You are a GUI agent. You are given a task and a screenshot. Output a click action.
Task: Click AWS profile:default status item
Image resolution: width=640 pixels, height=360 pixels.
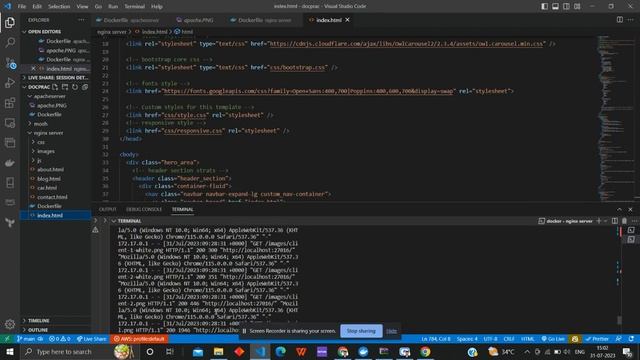point(139,339)
